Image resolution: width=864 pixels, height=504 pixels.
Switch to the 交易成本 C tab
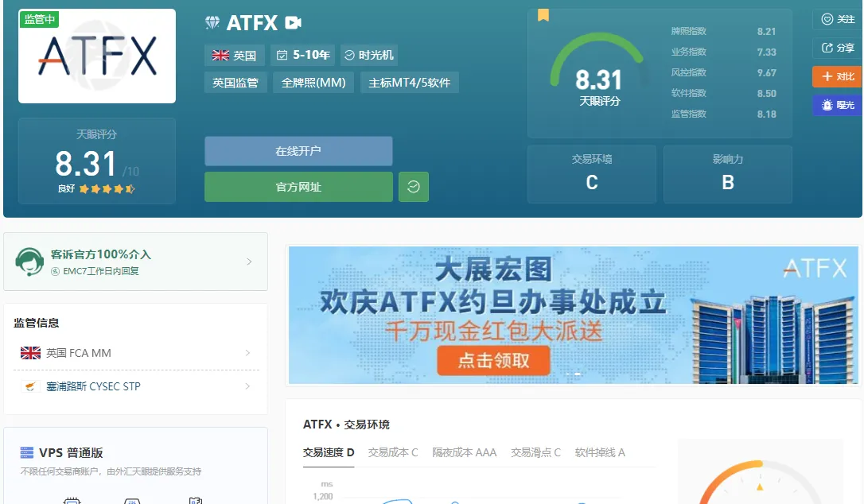(393, 453)
